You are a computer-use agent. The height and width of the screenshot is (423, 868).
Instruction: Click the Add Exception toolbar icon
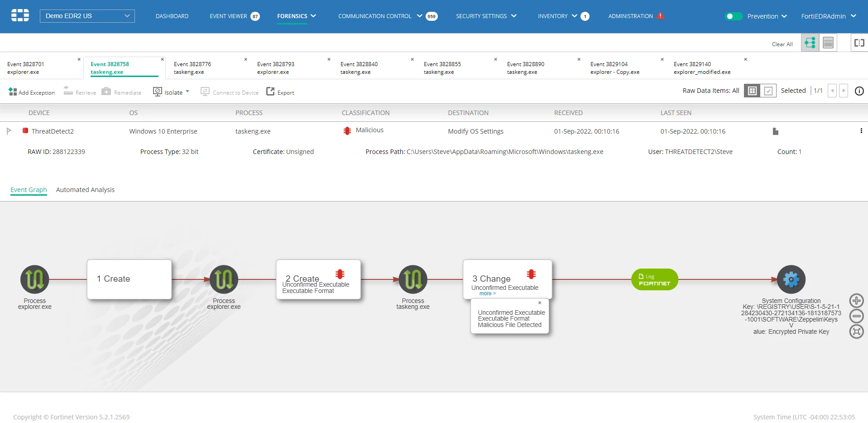[x=13, y=92]
